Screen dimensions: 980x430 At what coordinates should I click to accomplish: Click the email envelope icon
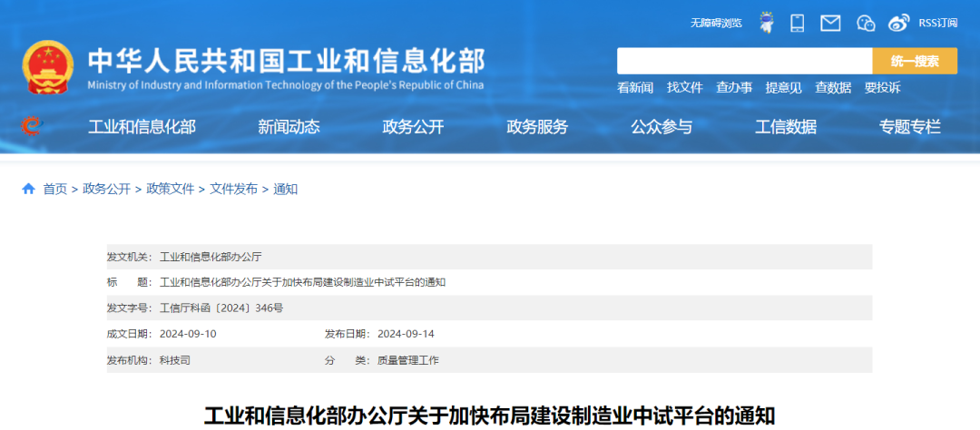[x=830, y=24]
